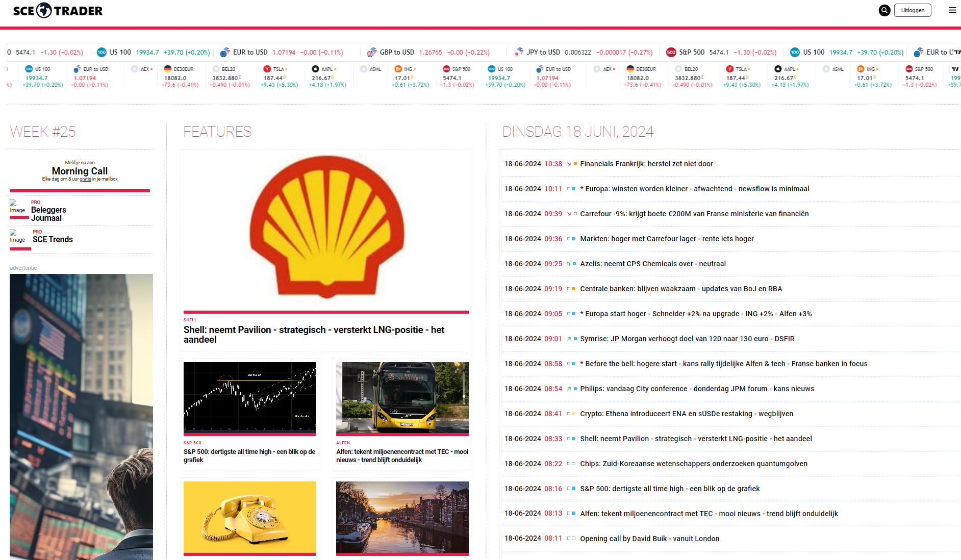
Task: Click the GBP to USD flag icon
Action: tap(372, 52)
